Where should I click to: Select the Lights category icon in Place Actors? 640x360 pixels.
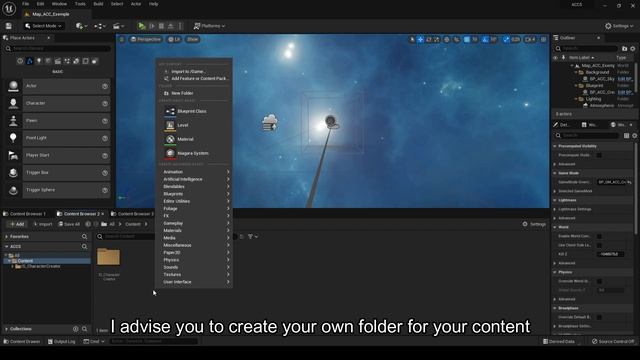tap(39, 61)
